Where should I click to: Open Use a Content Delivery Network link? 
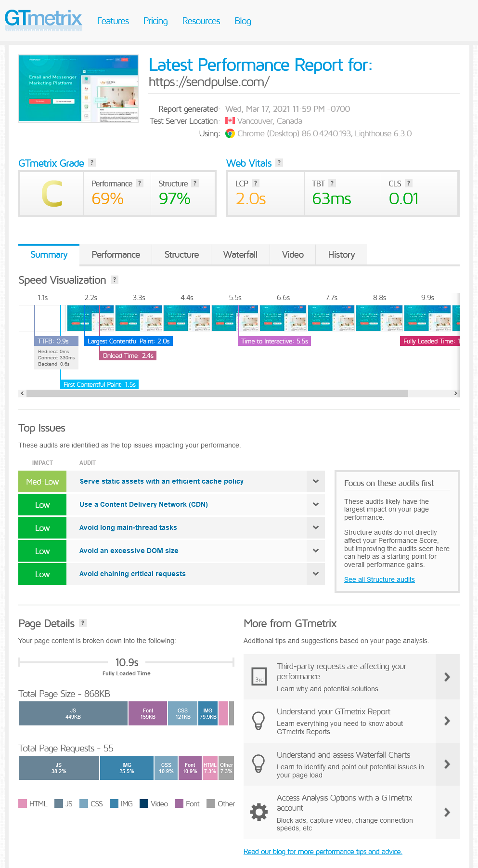[x=143, y=504]
